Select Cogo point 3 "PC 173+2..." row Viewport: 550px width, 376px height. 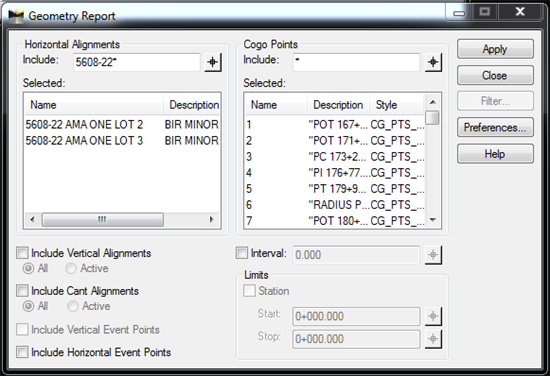click(x=335, y=157)
